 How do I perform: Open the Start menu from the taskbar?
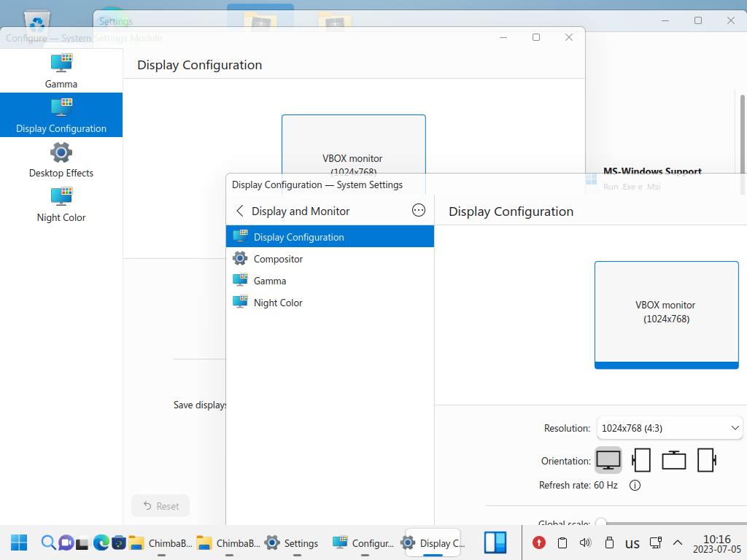(x=19, y=542)
